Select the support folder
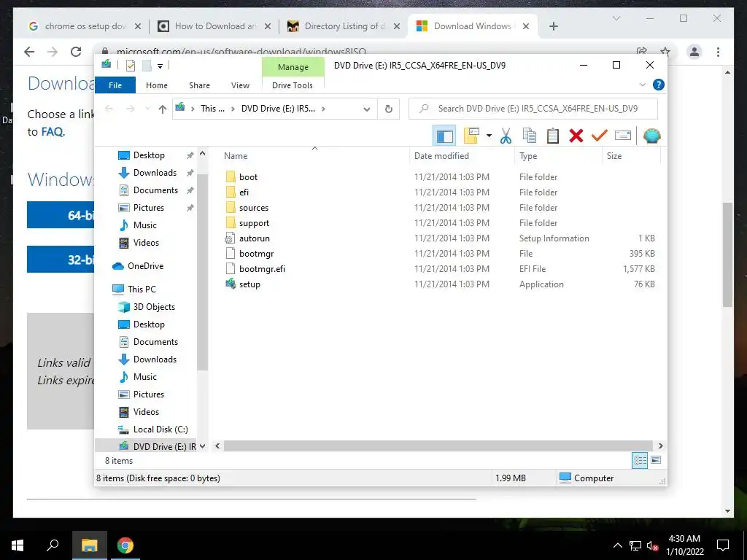This screenshot has height=560, width=747. coord(254,223)
